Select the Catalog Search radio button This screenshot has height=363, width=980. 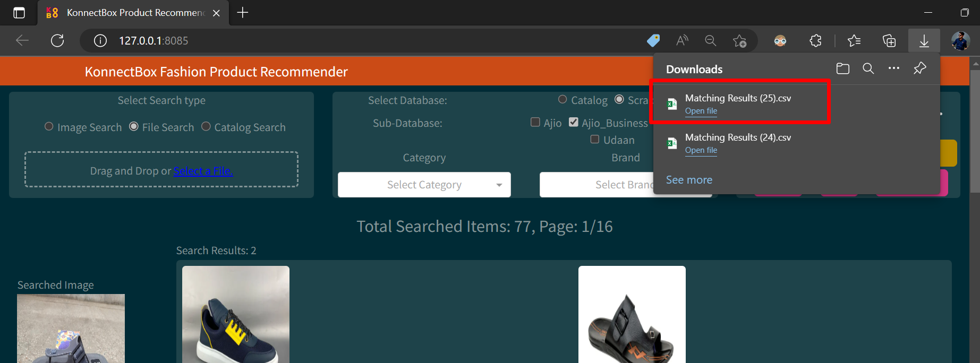coord(206,127)
